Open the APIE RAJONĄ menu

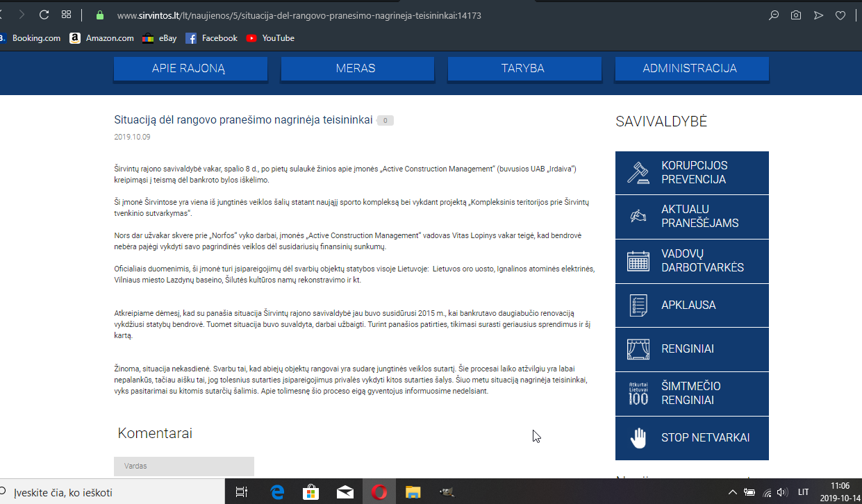pyautogui.click(x=190, y=69)
